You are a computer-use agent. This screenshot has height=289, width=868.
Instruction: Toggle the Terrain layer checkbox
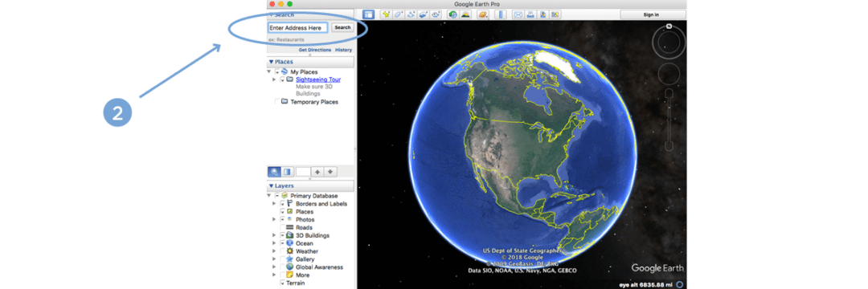282,283
